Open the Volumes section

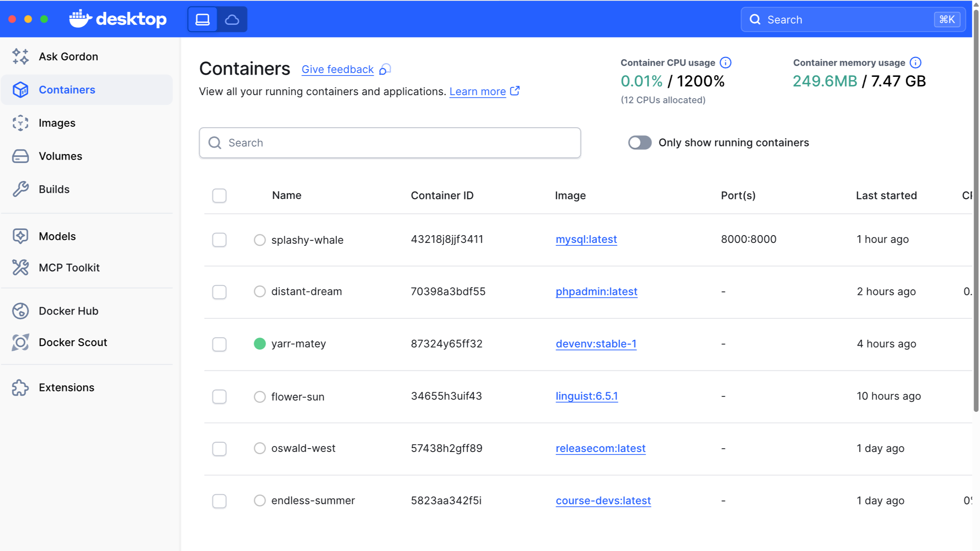(60, 156)
